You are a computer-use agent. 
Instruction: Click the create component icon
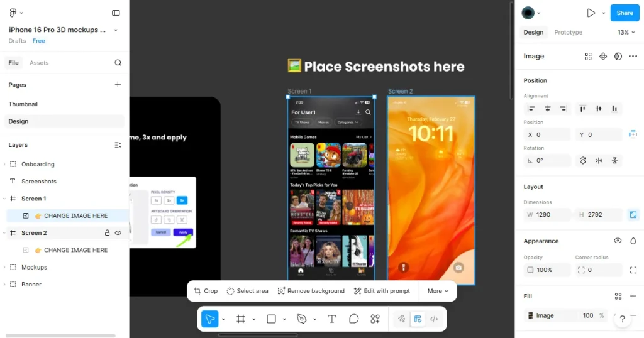click(603, 56)
